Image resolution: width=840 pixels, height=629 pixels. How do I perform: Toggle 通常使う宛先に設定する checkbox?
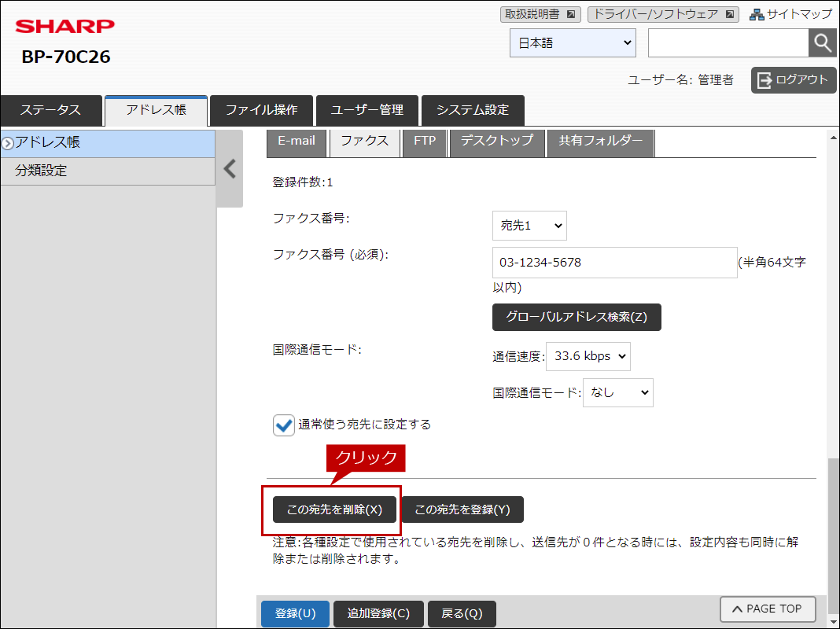[x=283, y=425]
